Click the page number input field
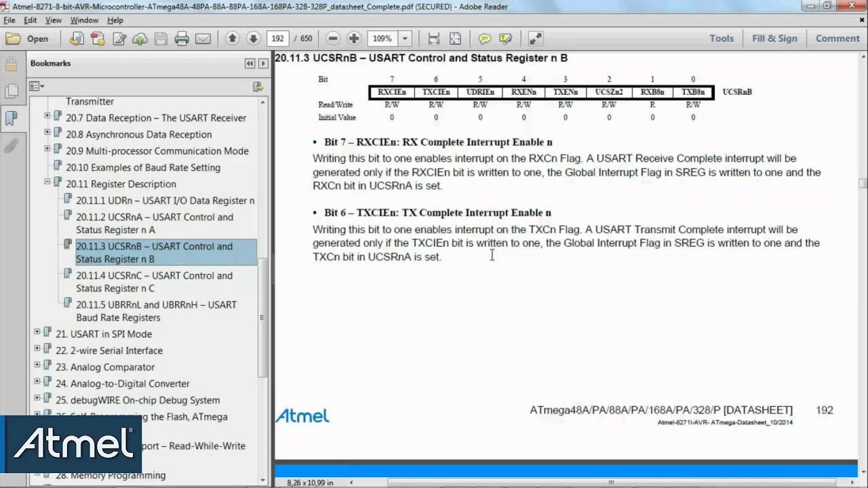This screenshot has height=488, width=868. pyautogui.click(x=278, y=39)
